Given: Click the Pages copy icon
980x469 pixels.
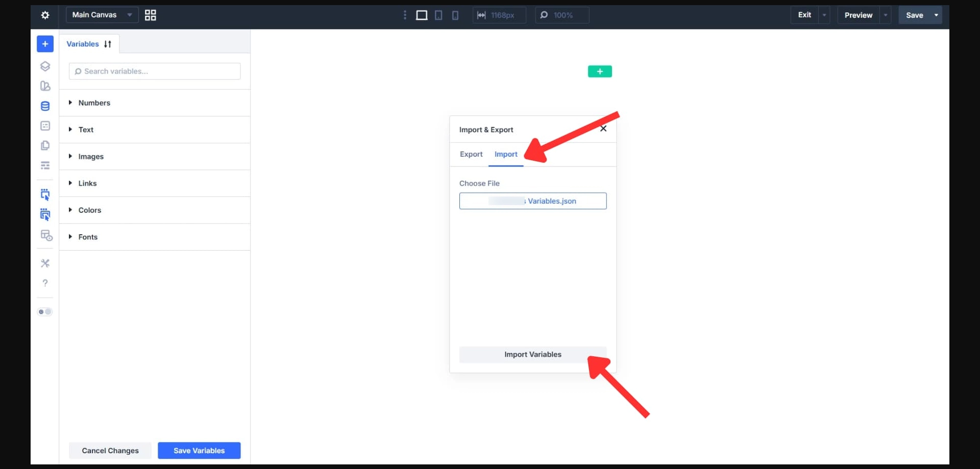Looking at the screenshot, I should 45,145.
